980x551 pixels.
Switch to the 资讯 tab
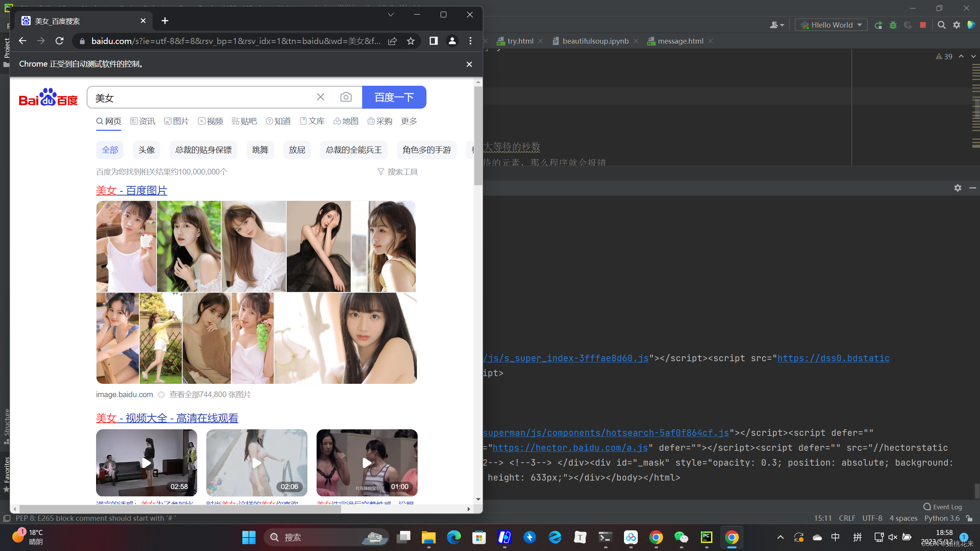(143, 121)
